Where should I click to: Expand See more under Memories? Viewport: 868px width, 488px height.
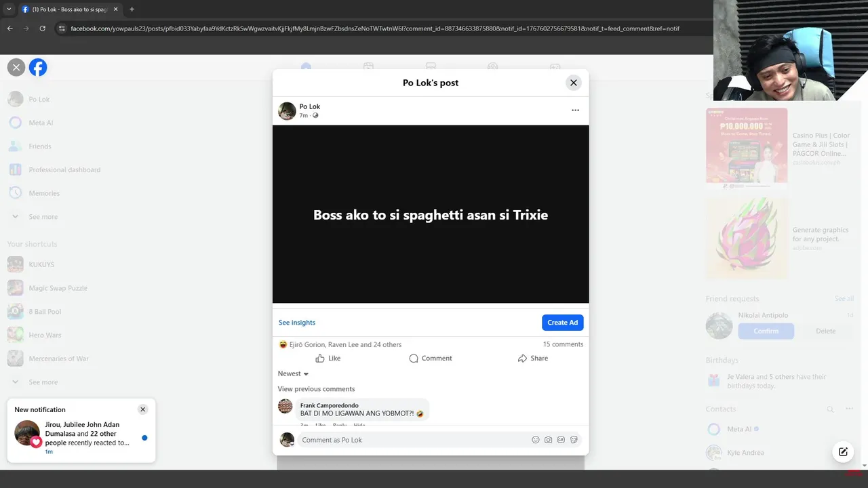pos(43,217)
